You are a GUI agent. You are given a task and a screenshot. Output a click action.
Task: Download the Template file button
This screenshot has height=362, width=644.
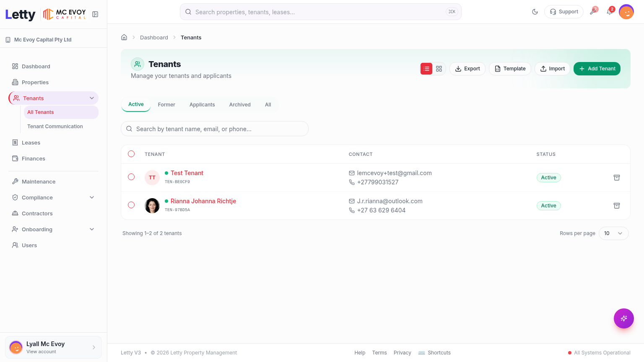(510, 69)
